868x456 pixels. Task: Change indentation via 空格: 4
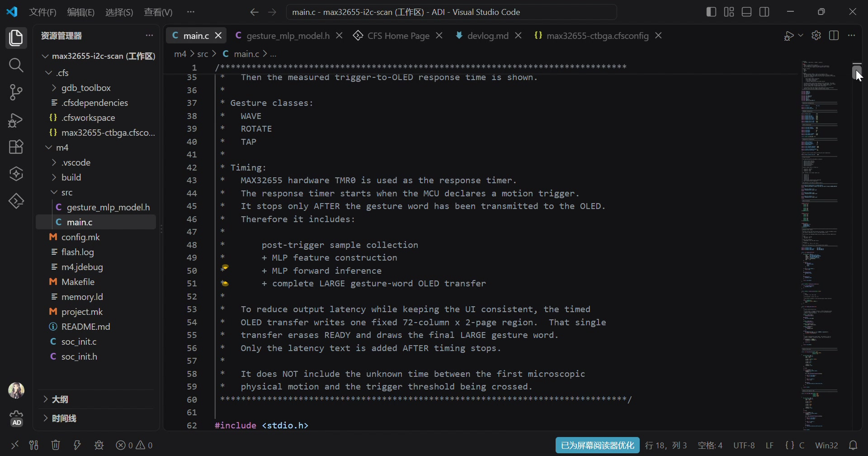(x=710, y=445)
